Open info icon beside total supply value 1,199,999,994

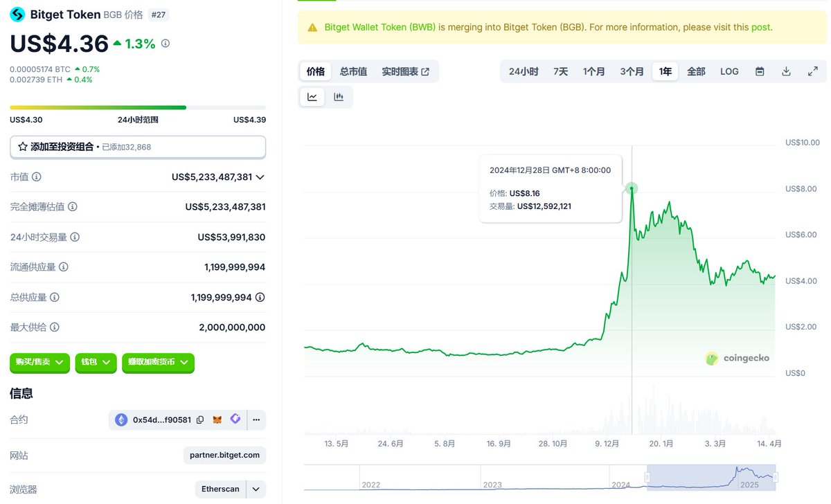pyautogui.click(x=260, y=297)
